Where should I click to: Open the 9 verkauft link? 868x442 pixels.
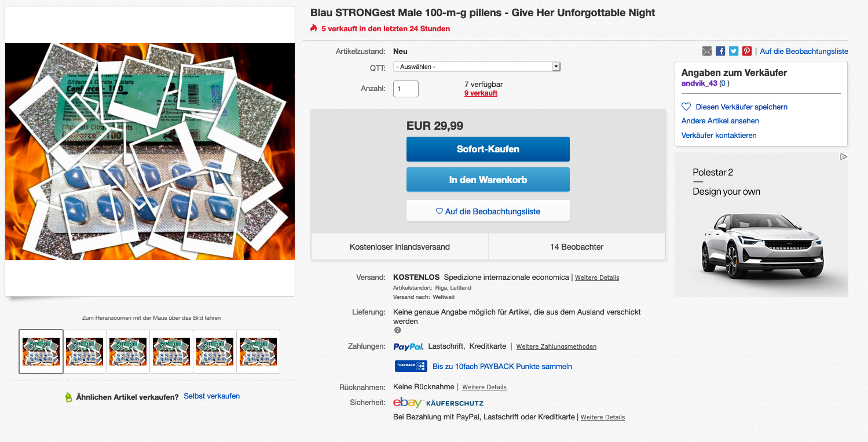[481, 93]
